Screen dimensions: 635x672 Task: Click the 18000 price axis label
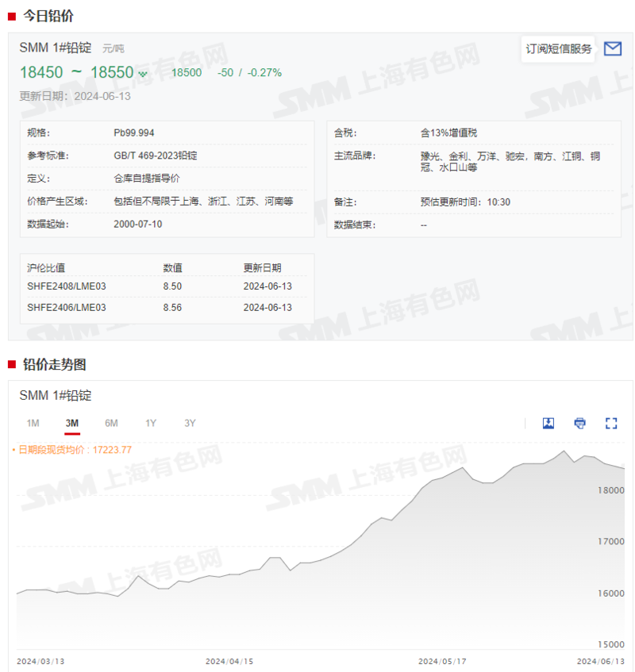click(x=611, y=490)
